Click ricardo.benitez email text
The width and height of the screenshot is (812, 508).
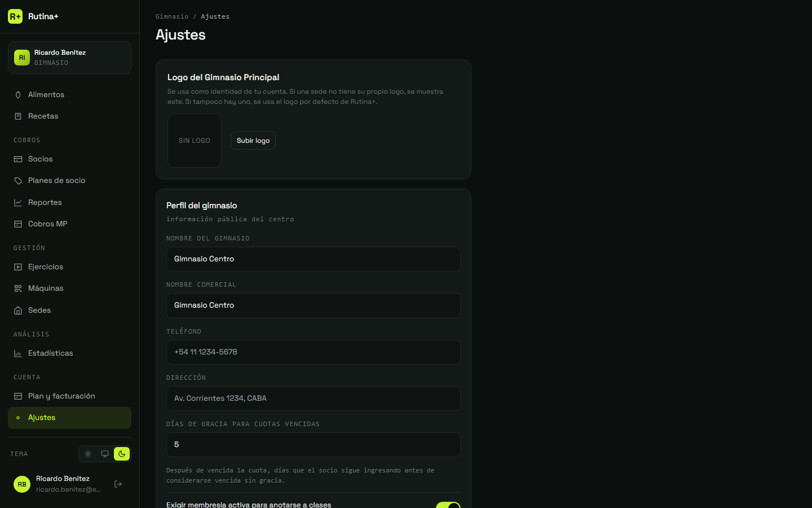pyautogui.click(x=68, y=489)
